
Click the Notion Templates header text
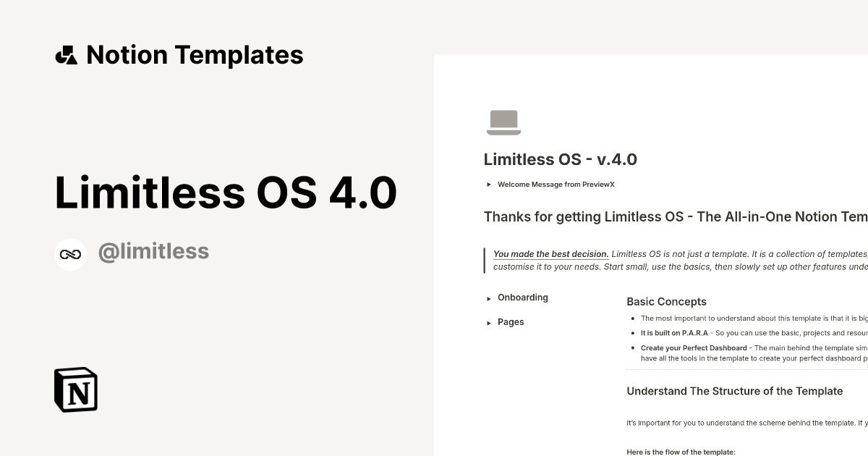pyautogui.click(x=195, y=54)
